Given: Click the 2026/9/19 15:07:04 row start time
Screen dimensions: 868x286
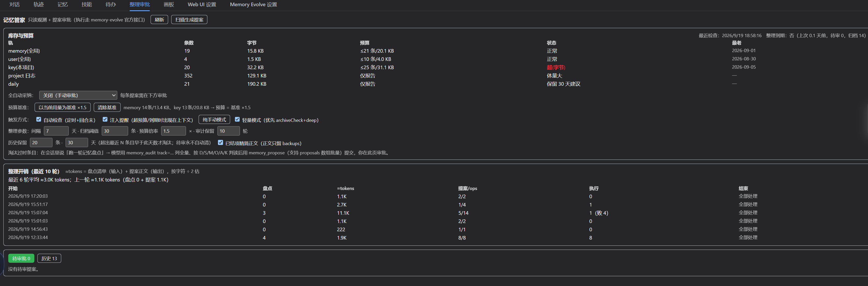Looking at the screenshot, I should (x=28, y=212).
